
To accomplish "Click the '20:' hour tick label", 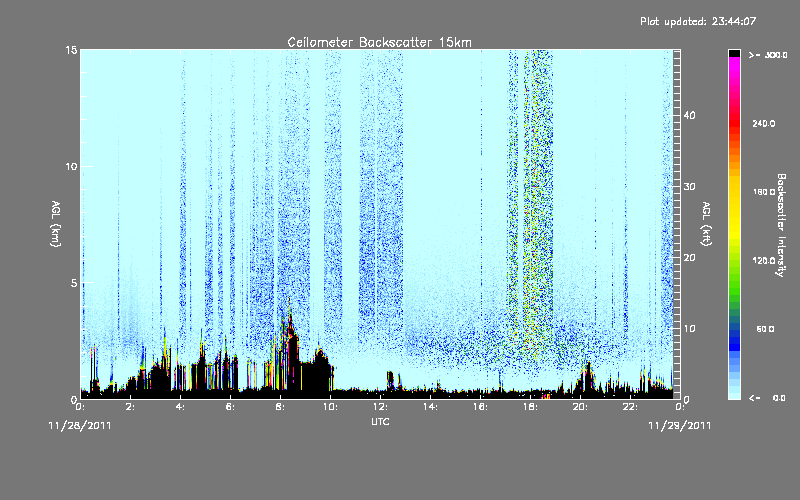I will [580, 407].
